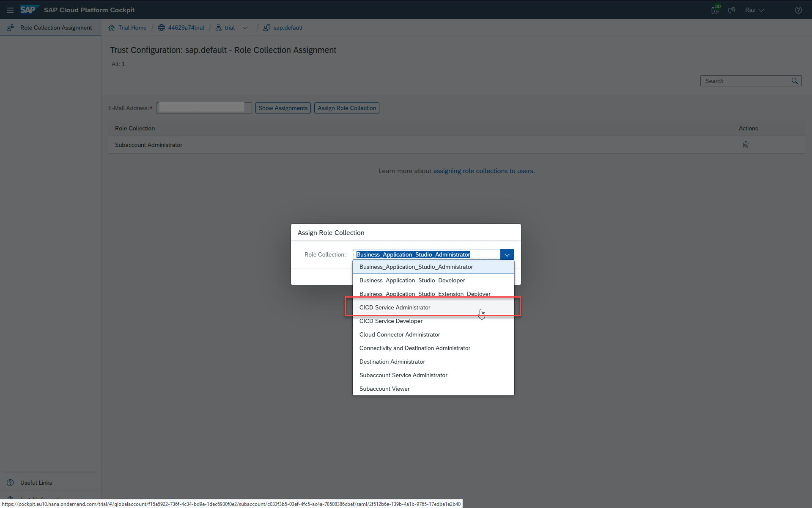Click Role Collection column header

tap(135, 128)
